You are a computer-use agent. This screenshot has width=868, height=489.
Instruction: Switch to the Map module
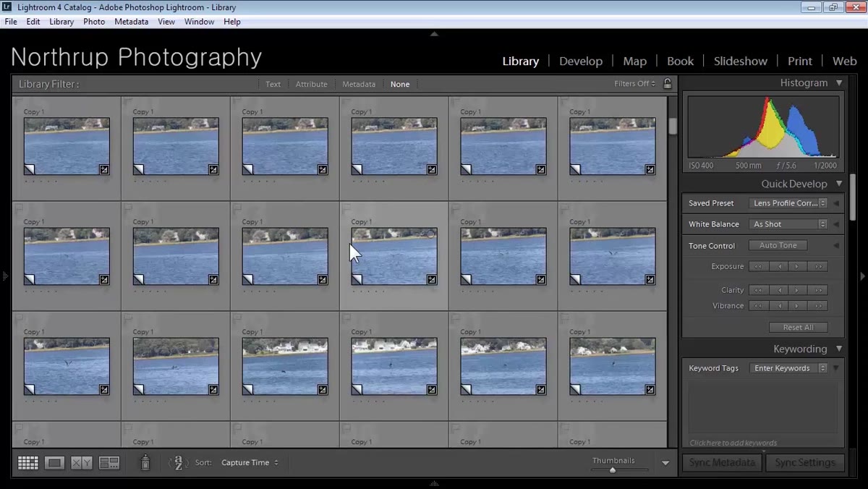pos(635,61)
